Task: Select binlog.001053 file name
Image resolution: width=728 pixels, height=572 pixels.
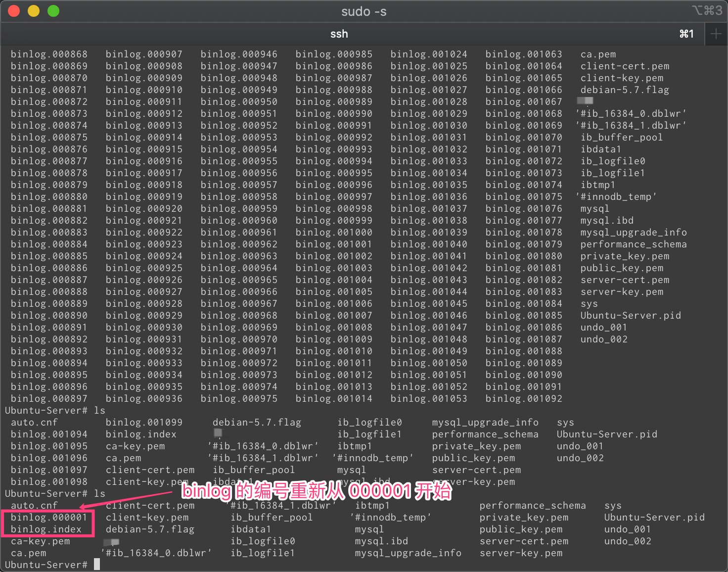Action: tap(429, 398)
